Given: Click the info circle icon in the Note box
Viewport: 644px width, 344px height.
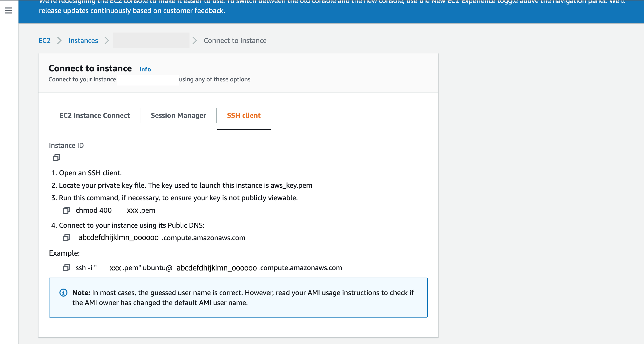Looking at the screenshot, I should tap(63, 292).
